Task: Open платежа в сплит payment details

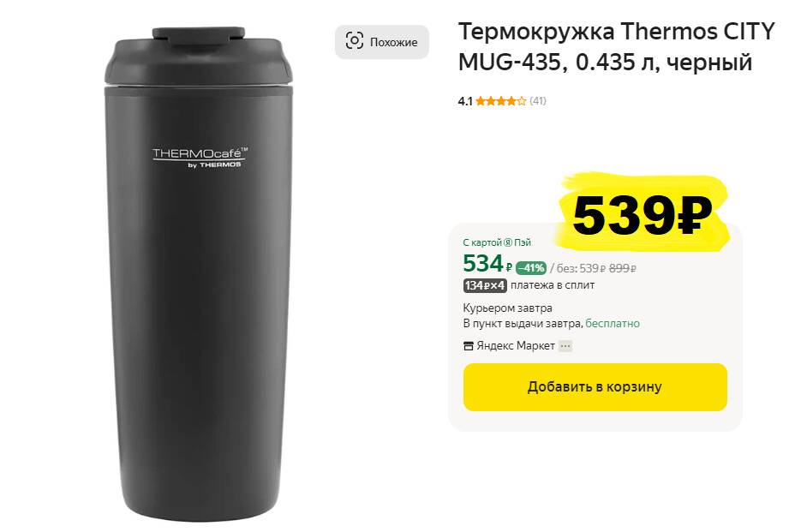Action: pyautogui.click(x=553, y=285)
